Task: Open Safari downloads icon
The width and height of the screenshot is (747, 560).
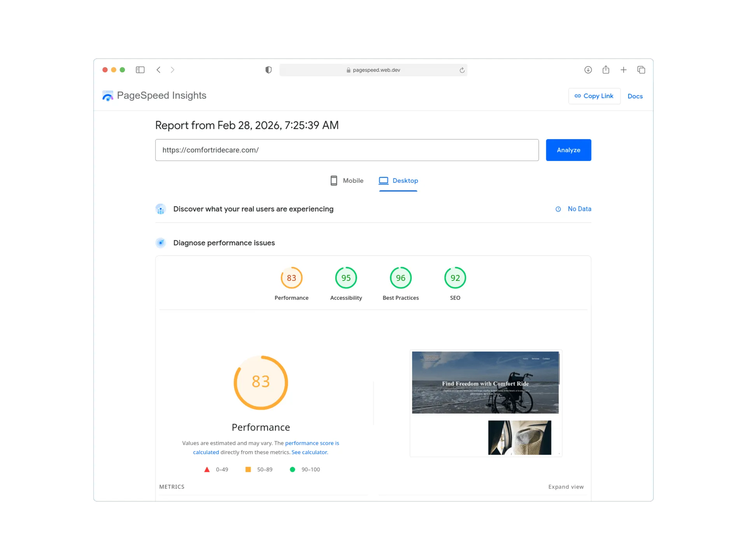Action: tap(588, 70)
